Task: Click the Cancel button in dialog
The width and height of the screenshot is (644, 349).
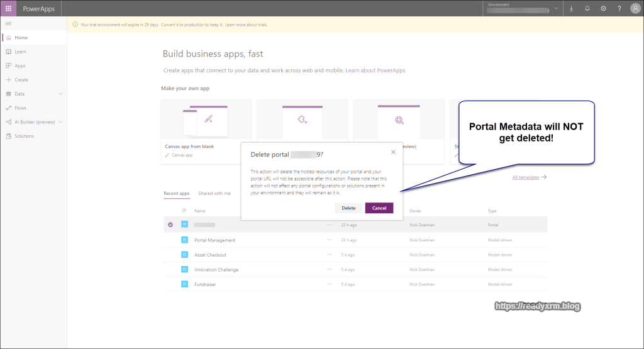Action: [379, 208]
